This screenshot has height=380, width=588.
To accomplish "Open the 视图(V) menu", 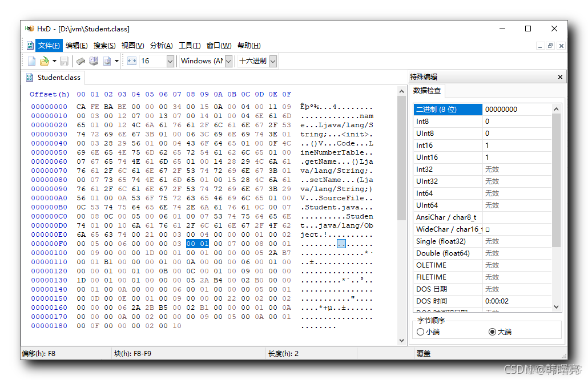I will (x=133, y=46).
